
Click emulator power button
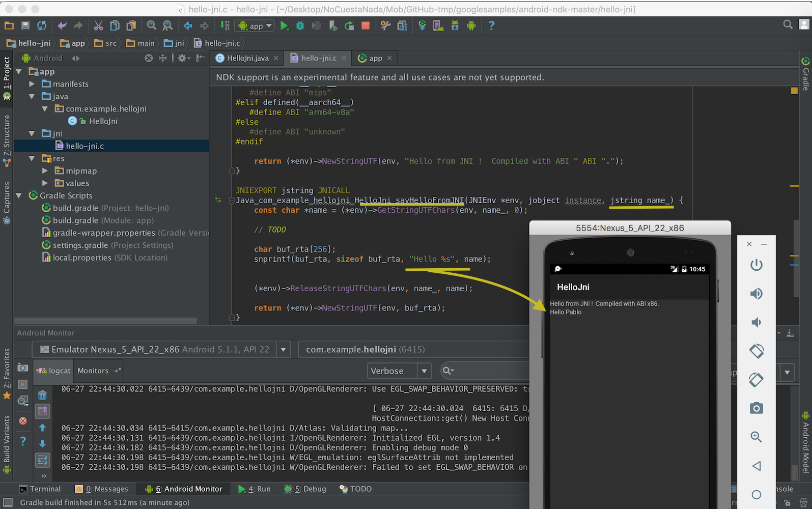pos(757,265)
